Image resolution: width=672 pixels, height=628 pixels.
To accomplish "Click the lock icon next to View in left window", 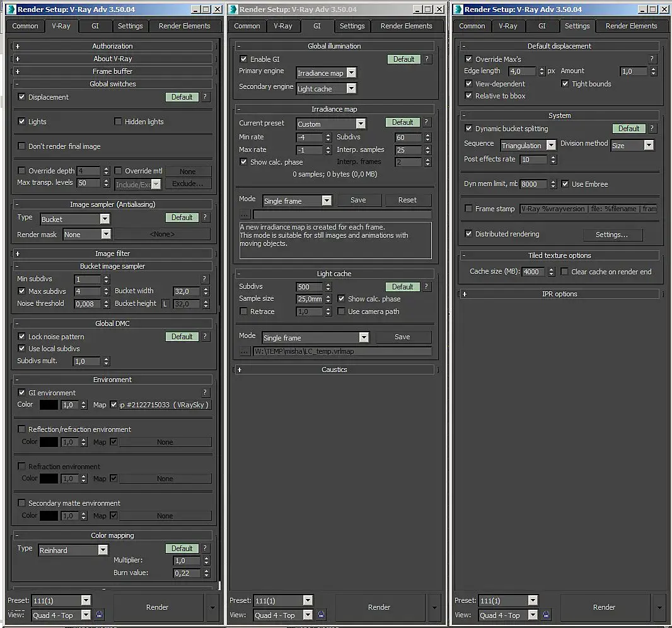I will pos(99,615).
